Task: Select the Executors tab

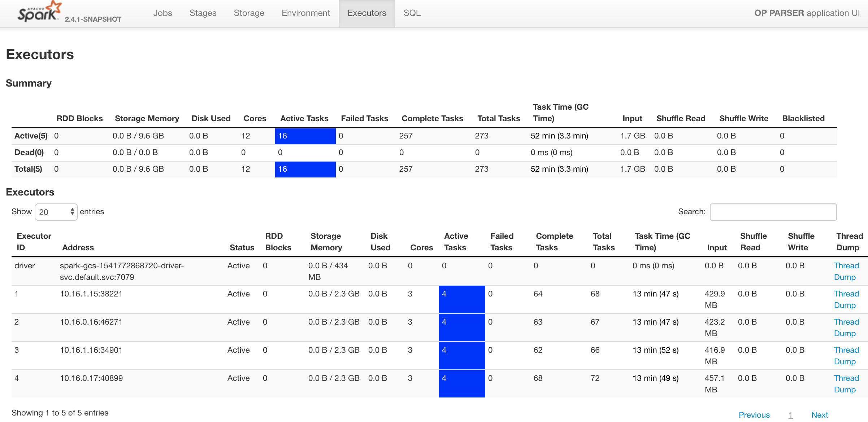Action: pyautogui.click(x=367, y=13)
